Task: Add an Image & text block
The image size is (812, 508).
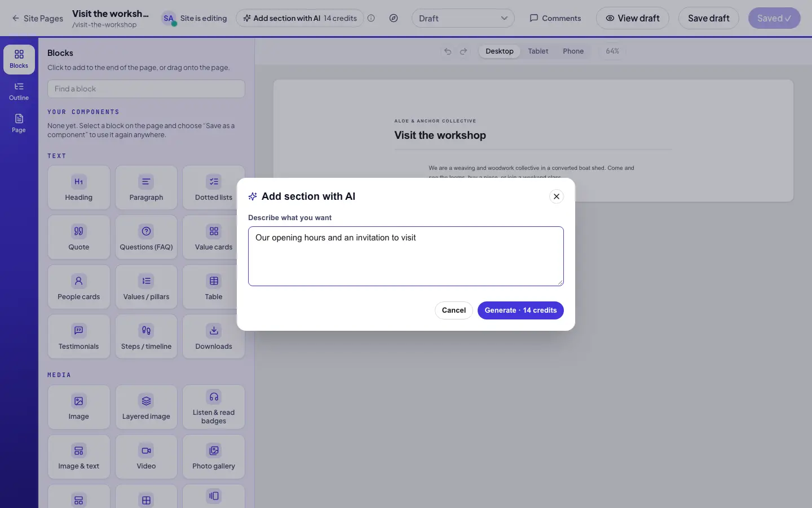Action: tap(79, 457)
